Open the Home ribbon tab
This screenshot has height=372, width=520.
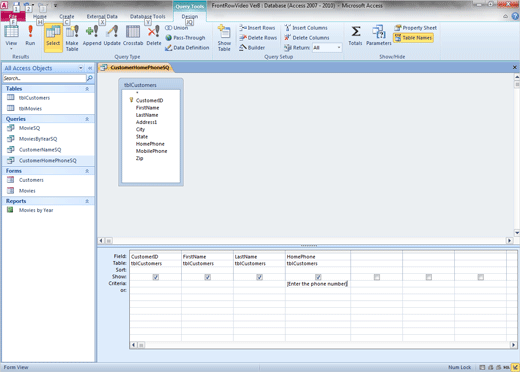[40, 16]
